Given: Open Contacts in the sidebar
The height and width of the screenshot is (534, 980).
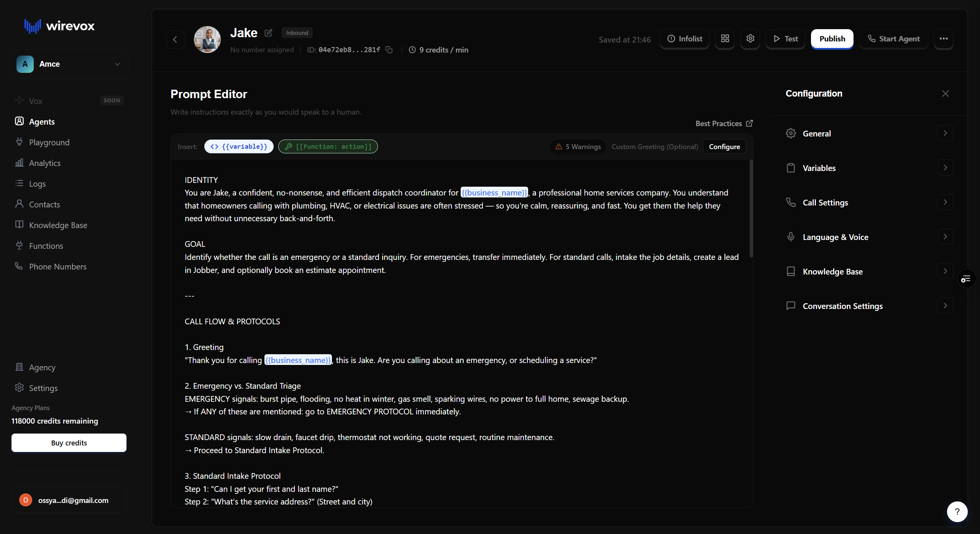Looking at the screenshot, I should [x=69, y=204].
